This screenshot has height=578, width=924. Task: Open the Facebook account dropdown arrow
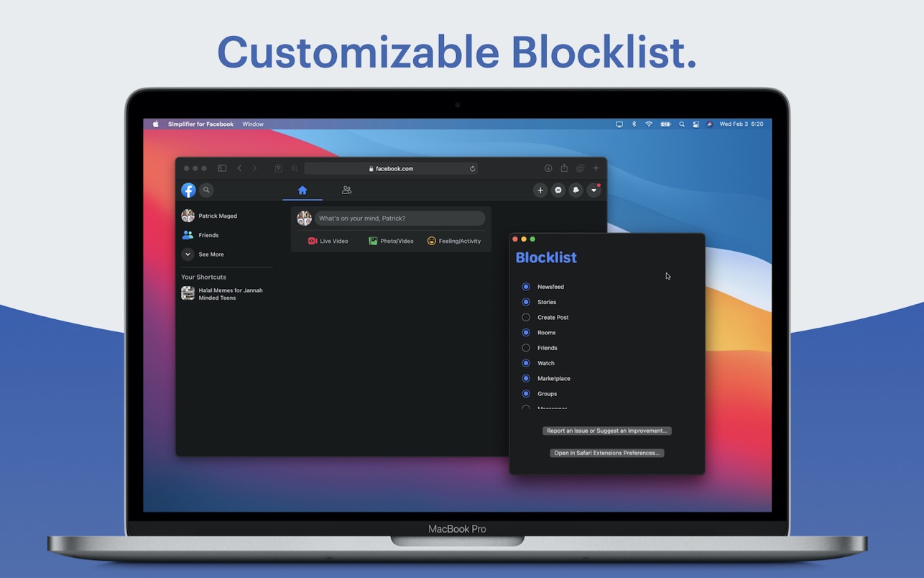(593, 190)
